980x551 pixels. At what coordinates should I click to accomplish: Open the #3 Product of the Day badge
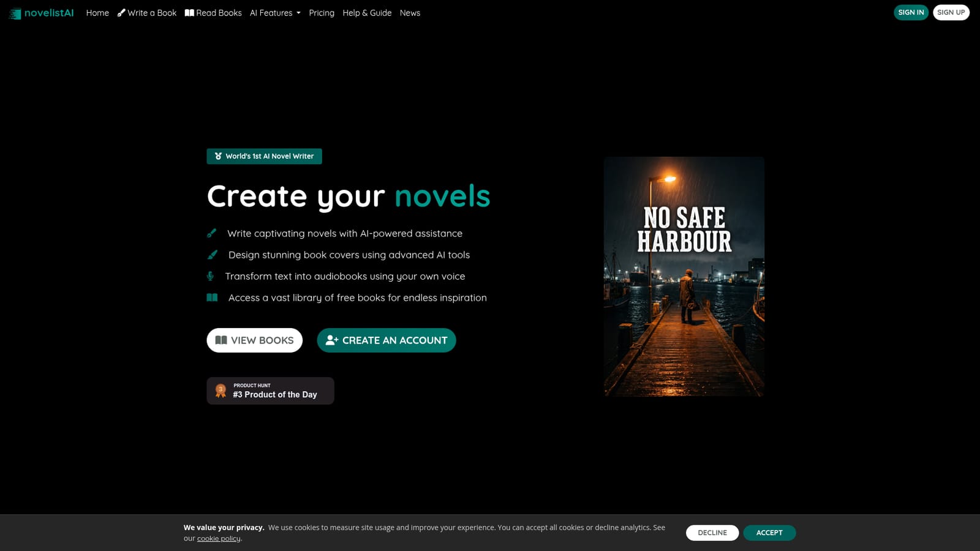point(270,391)
